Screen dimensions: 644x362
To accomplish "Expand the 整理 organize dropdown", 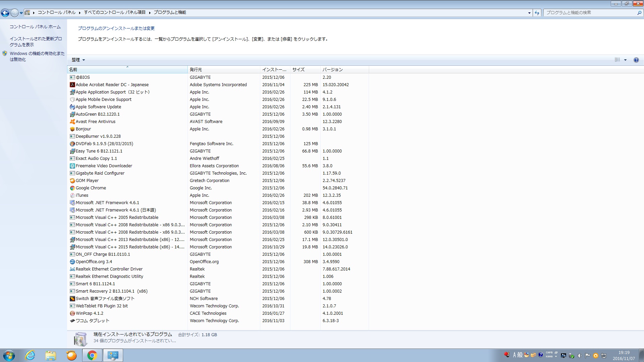I will click(x=78, y=60).
